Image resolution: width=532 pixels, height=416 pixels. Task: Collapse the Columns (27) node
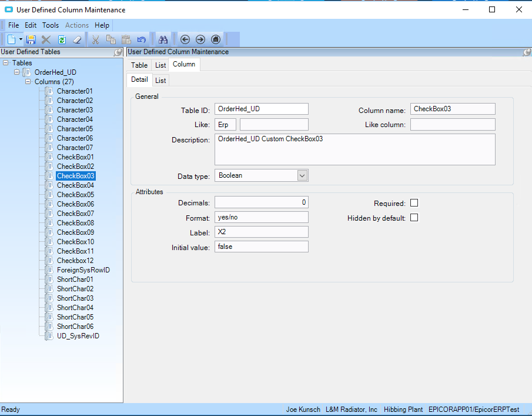28,82
